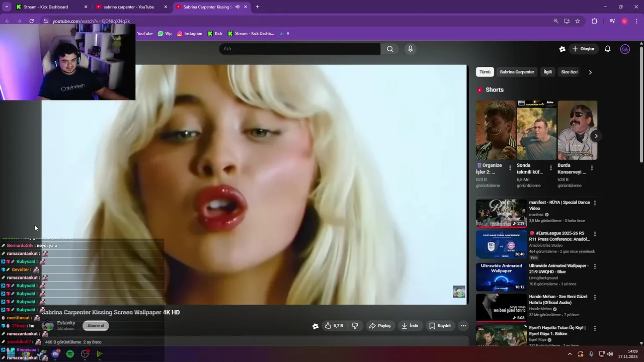The image size is (644, 362).
Task: Open system tray volume icon
Action: click(x=610, y=354)
